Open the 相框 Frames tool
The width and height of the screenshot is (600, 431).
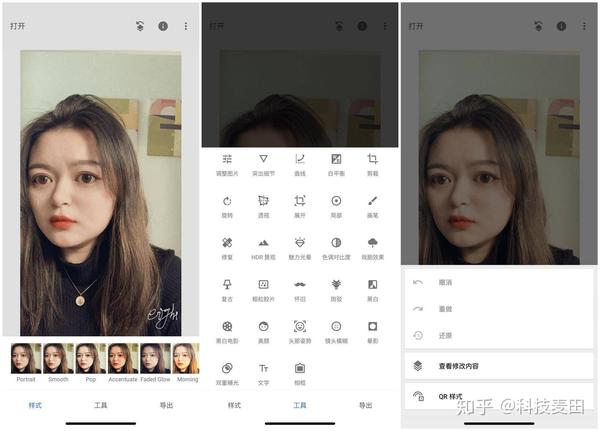[x=300, y=374]
